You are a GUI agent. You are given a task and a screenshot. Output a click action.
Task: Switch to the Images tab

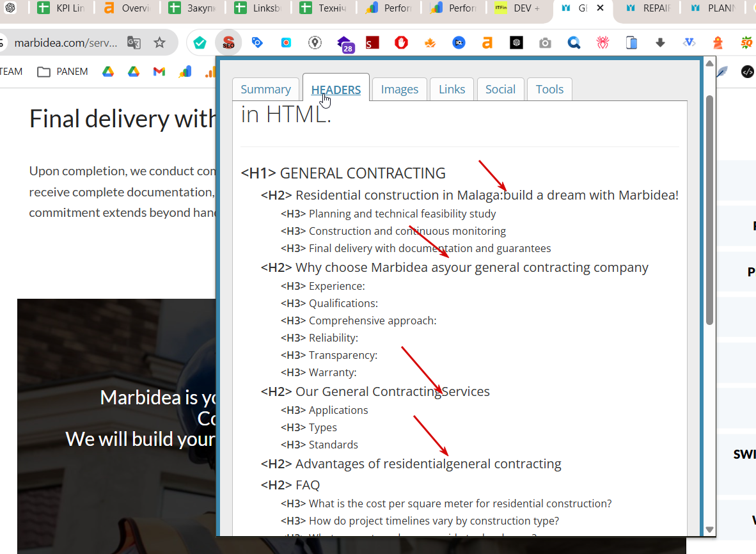(x=400, y=89)
